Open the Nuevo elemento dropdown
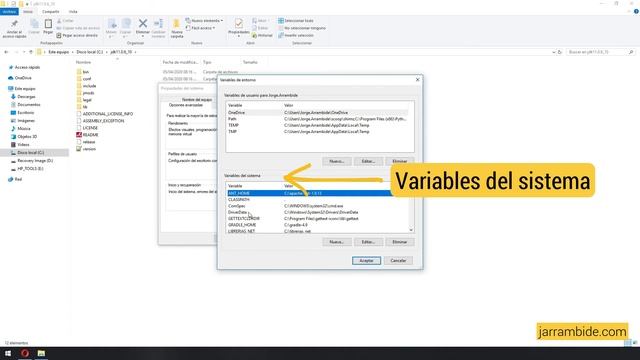 pyautogui.click(x=204, y=20)
